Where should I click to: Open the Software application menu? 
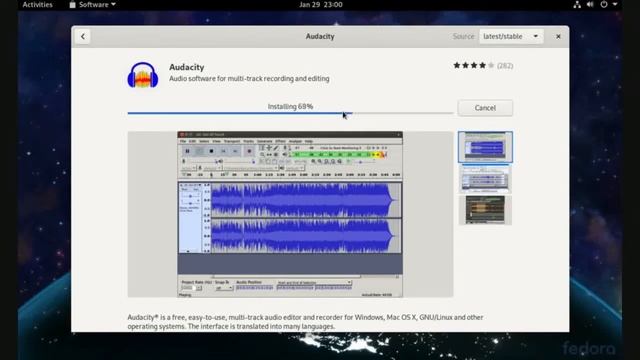[x=92, y=4]
